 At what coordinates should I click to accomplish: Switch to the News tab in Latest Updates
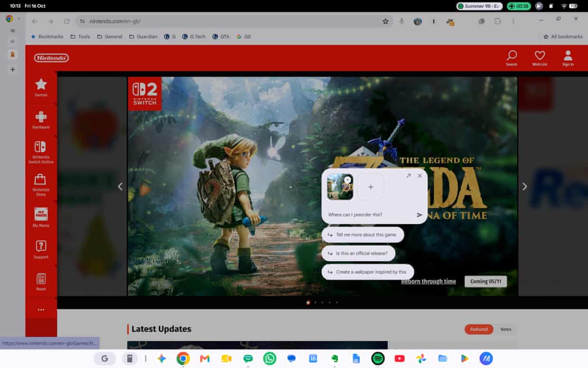point(506,329)
